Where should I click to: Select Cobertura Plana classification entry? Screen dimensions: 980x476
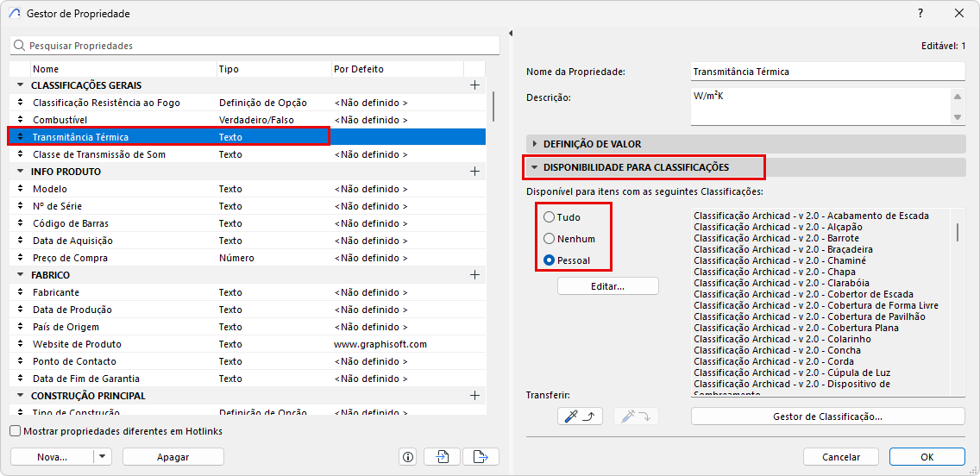click(796, 328)
